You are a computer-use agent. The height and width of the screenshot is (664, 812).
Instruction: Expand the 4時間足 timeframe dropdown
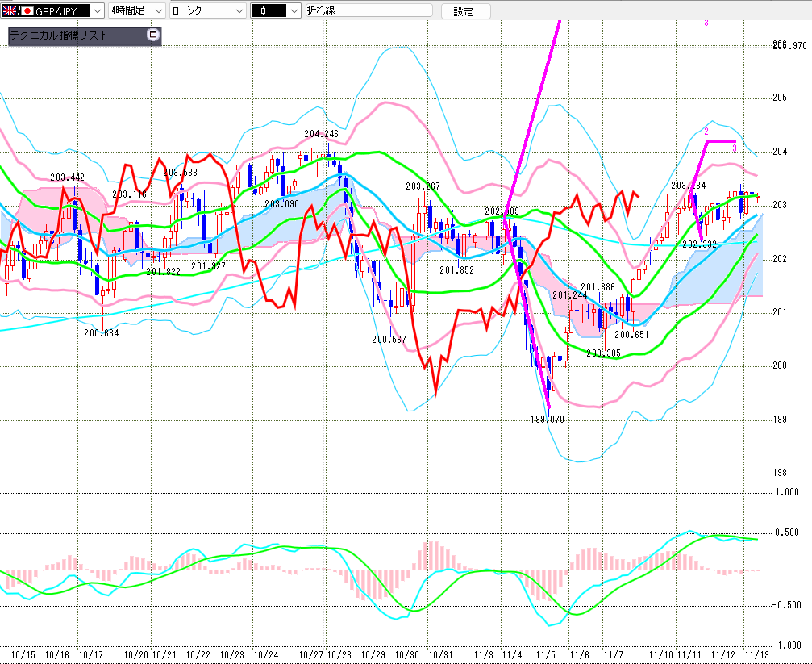click(x=157, y=11)
